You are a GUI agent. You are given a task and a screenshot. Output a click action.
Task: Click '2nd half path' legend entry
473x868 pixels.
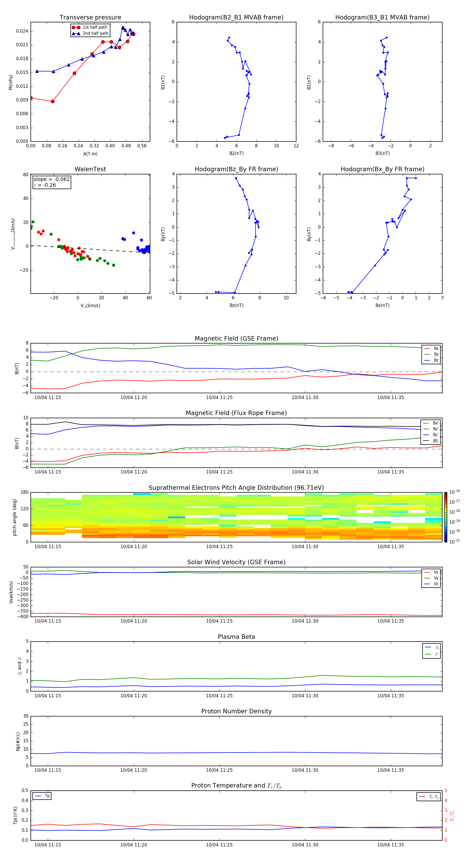pos(90,33)
